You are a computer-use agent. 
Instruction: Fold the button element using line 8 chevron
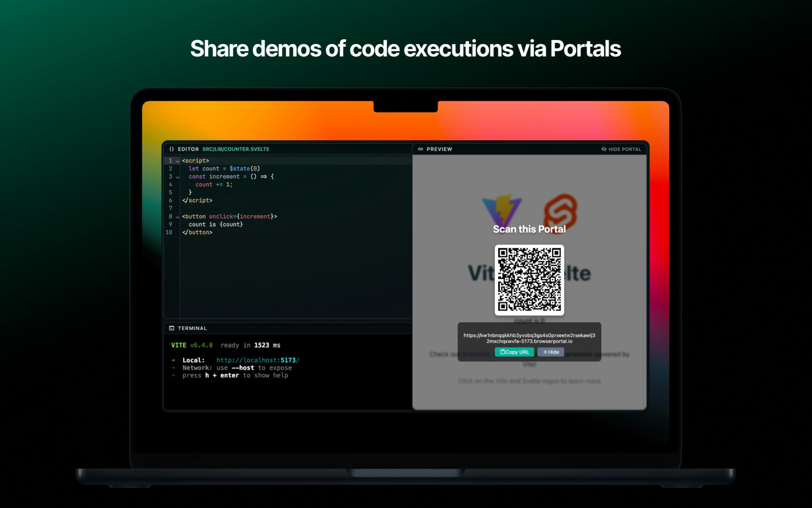tap(177, 216)
